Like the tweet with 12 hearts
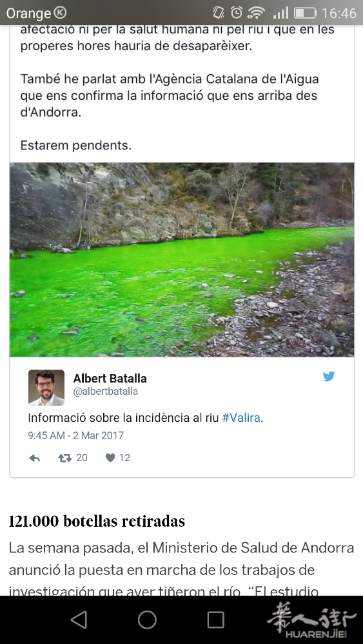The image size is (363, 644). click(110, 458)
